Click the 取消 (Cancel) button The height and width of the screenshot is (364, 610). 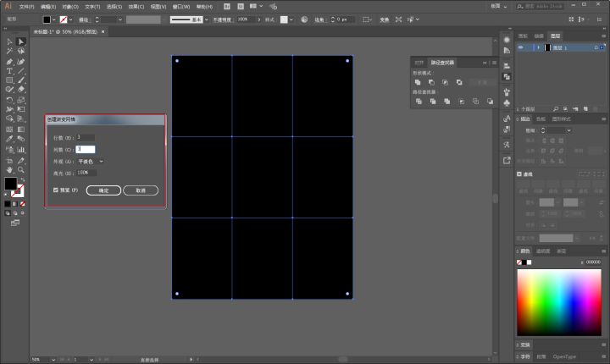(x=141, y=190)
